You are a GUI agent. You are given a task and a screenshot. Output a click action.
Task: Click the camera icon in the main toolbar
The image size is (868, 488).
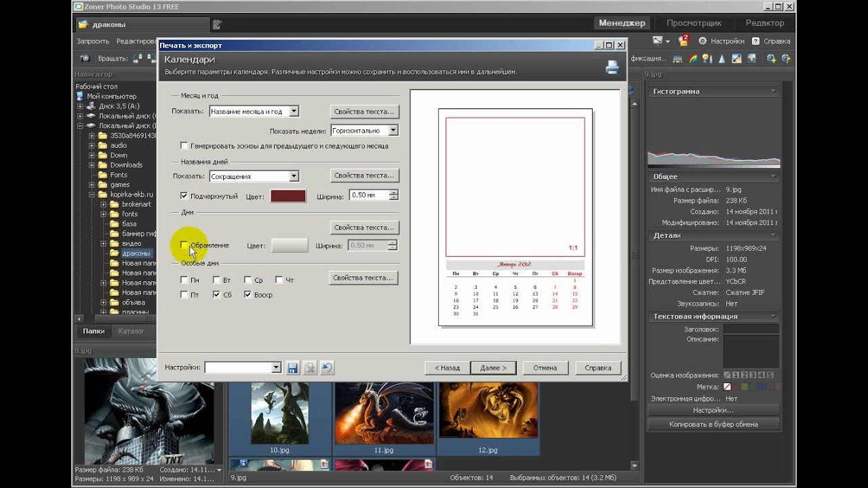(x=85, y=58)
